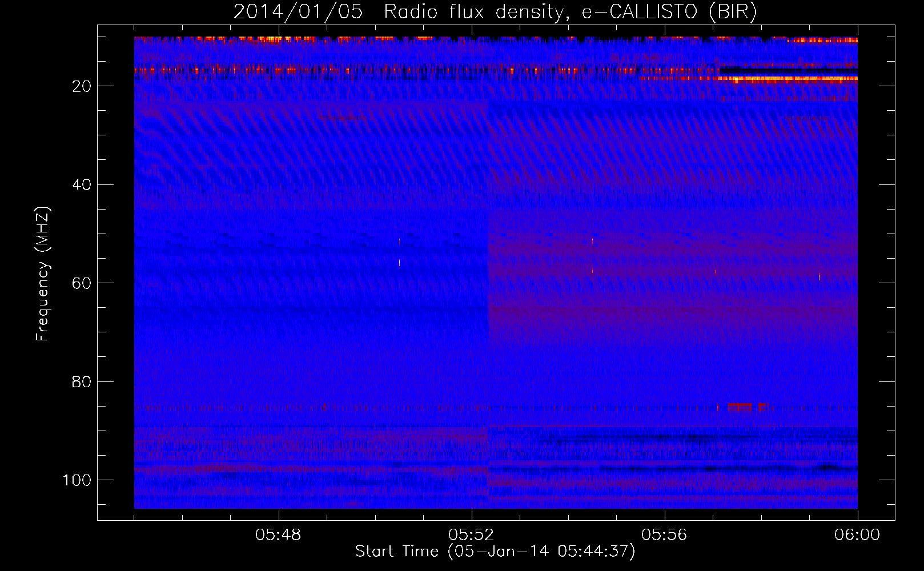The height and width of the screenshot is (571, 924).
Task: Click the 80 frequency tick label
Action: [x=82, y=381]
